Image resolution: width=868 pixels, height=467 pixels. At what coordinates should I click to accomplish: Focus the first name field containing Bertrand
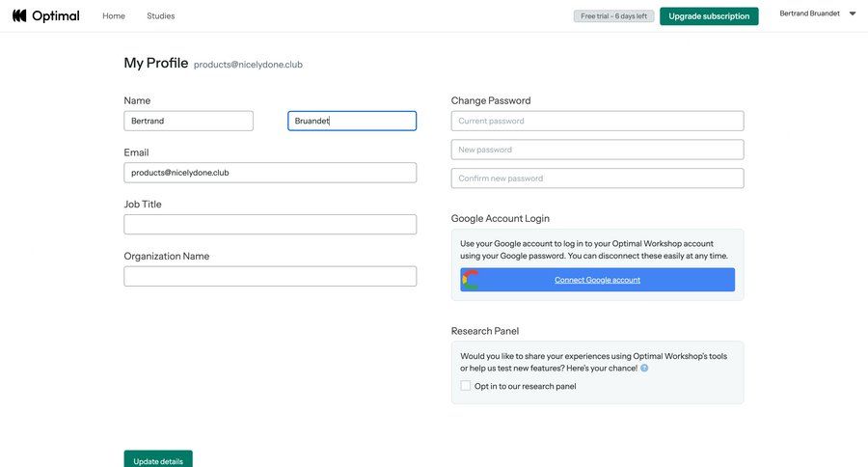(x=188, y=121)
